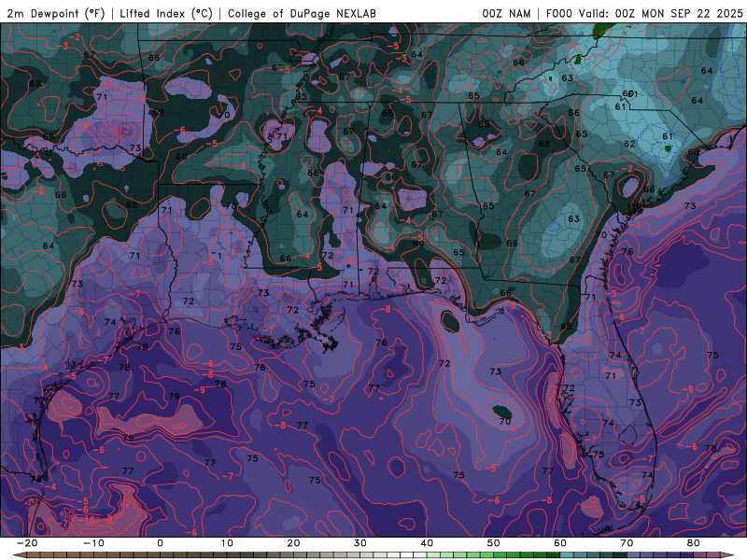This screenshot has height=560, width=747.
Task: Click the 10 label on the color scale
Action: pos(227,543)
